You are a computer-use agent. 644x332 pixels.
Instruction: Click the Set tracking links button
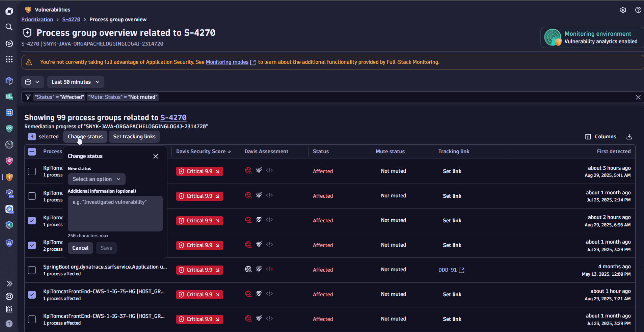coord(134,137)
